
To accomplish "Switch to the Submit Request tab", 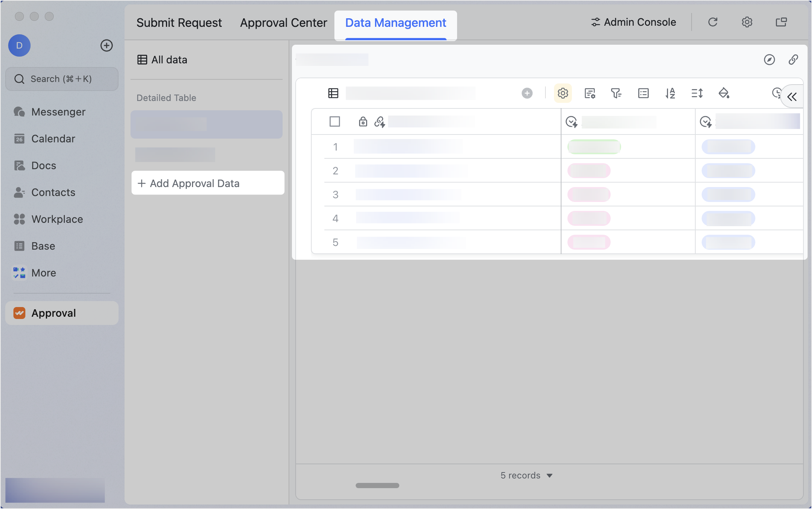I will click(179, 22).
